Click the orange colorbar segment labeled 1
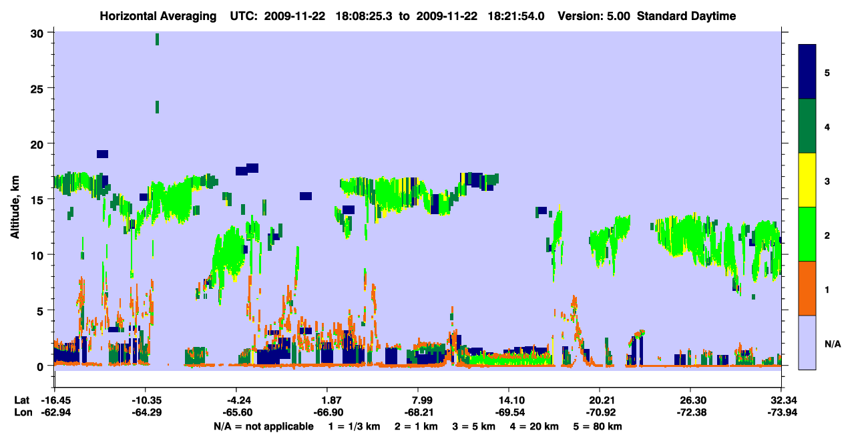Image resolution: width=868 pixels, height=445 pixels. click(807, 288)
